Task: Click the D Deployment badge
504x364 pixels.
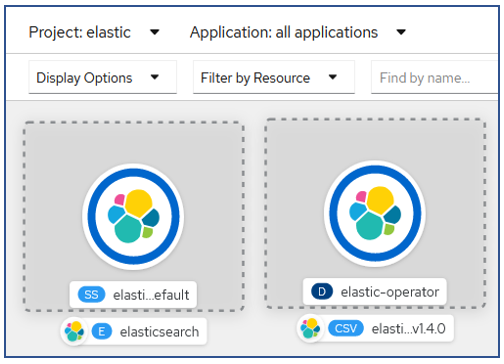Action: coord(322,292)
